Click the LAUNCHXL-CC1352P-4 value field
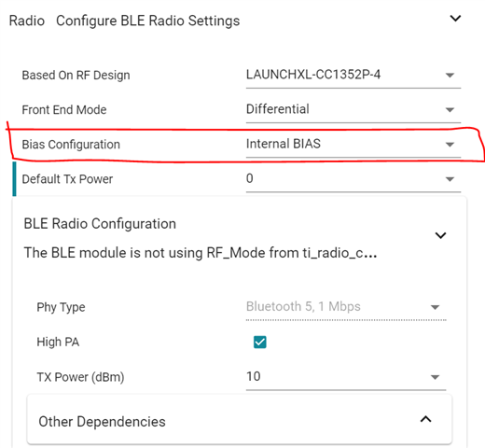 [353, 75]
